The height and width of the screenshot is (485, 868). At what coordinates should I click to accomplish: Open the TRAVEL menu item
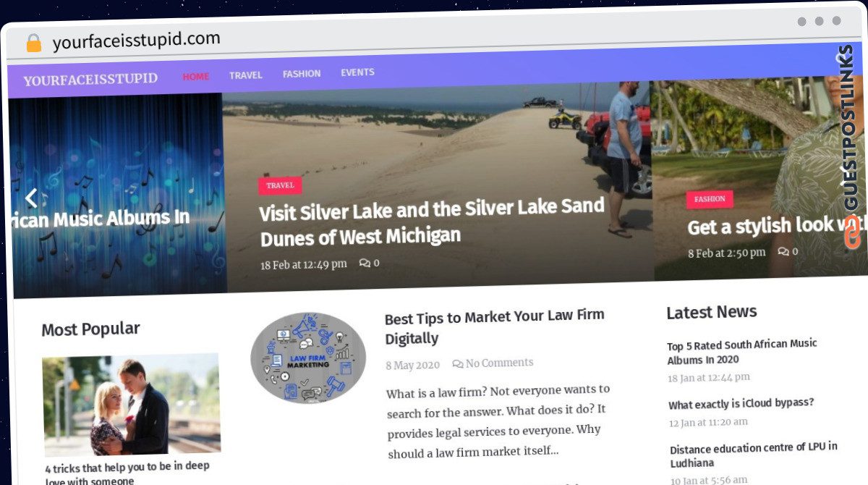tap(246, 75)
